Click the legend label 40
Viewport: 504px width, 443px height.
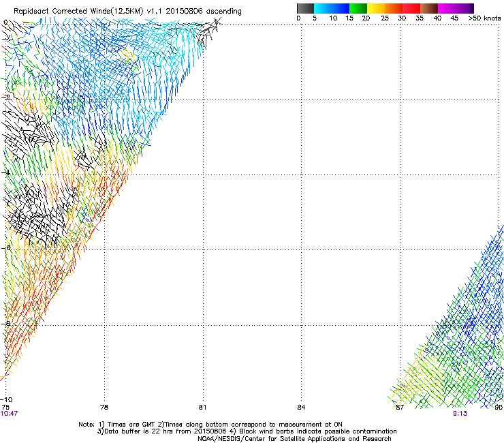437,18
